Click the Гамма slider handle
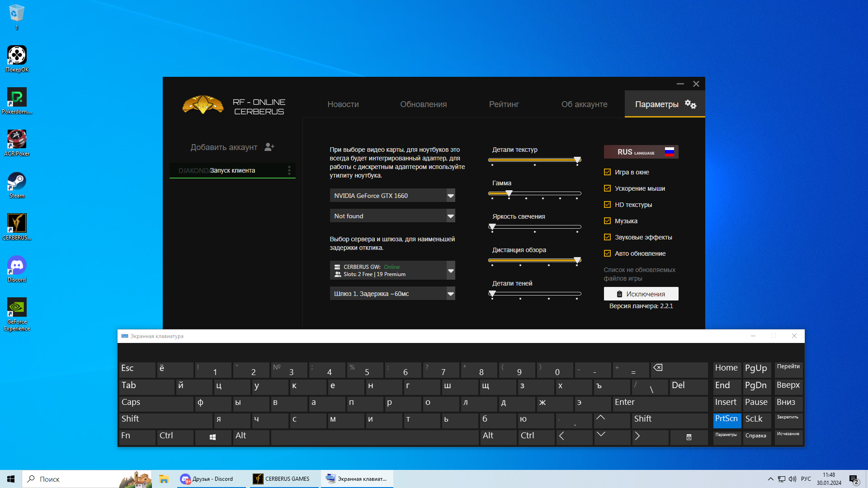The image size is (868, 488). coord(509,193)
